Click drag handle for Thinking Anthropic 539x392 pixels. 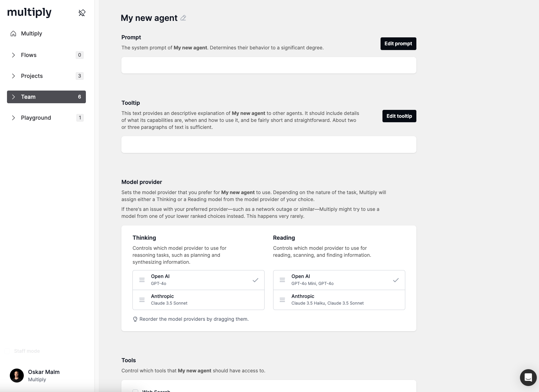(x=142, y=300)
